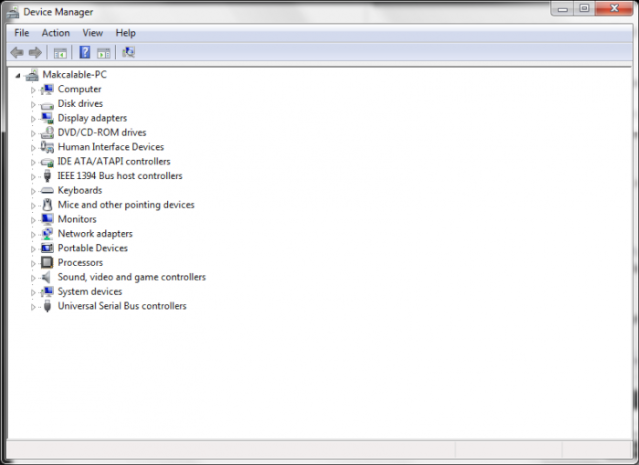The height and width of the screenshot is (465, 639).
Task: Select the 'DVD/CD-ROM drives' row text
Action: [102, 132]
